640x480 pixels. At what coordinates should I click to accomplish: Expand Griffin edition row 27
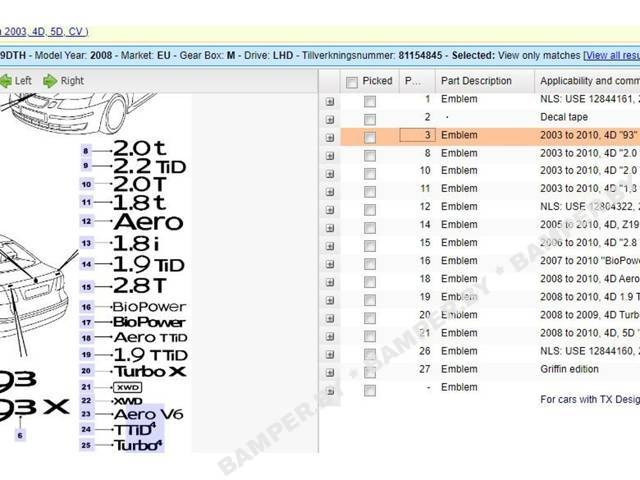point(330,373)
